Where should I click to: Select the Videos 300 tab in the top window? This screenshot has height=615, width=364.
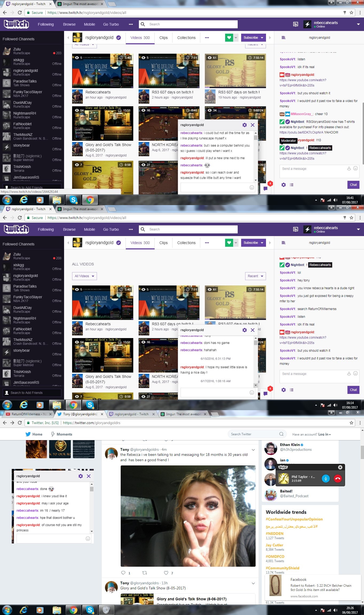(x=140, y=38)
